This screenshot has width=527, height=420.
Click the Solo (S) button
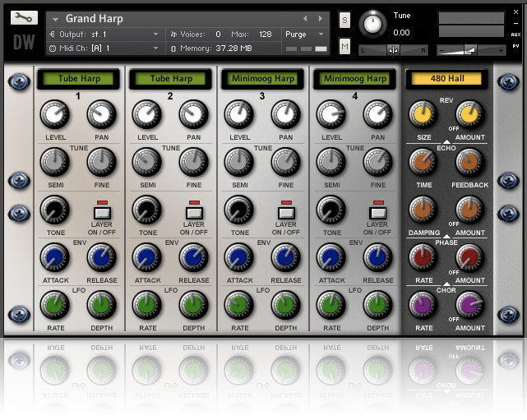(x=344, y=20)
